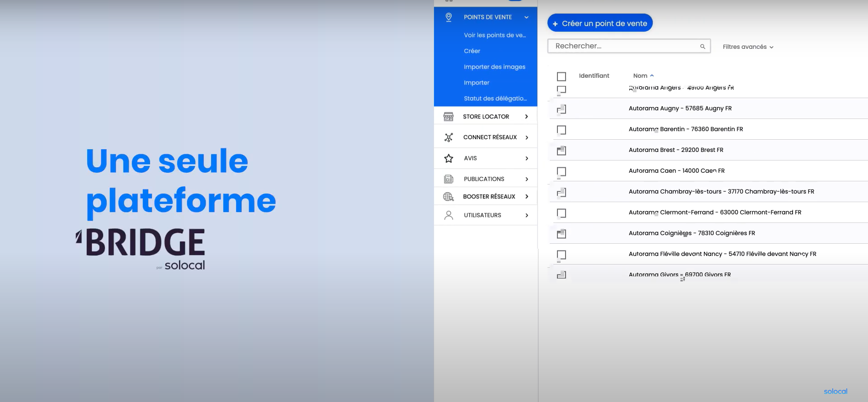Check the Autorama Caen row checkbox

[561, 171]
